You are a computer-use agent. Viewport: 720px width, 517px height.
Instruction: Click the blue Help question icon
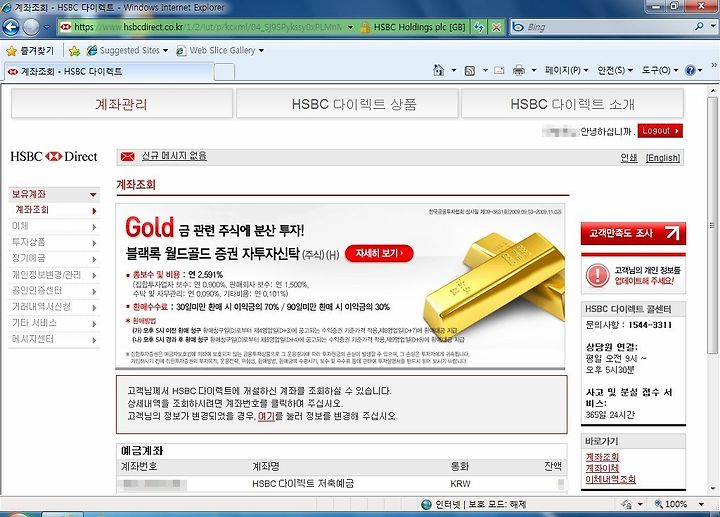point(690,70)
